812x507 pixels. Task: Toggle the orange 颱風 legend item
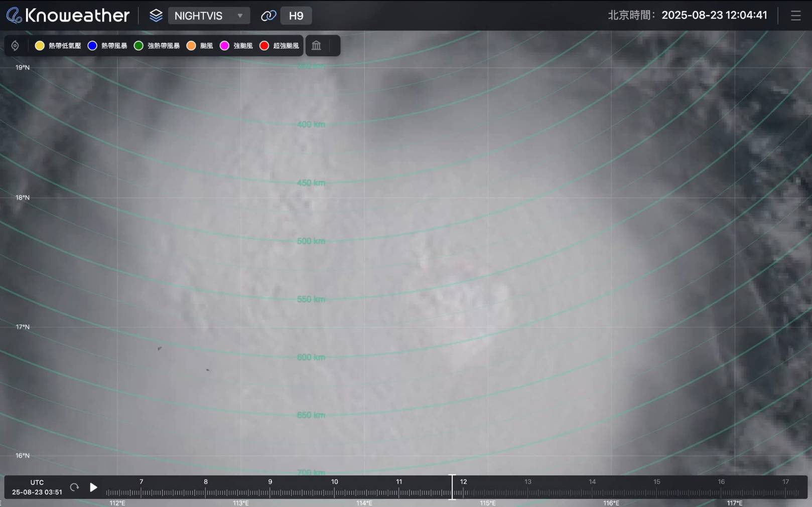point(199,46)
